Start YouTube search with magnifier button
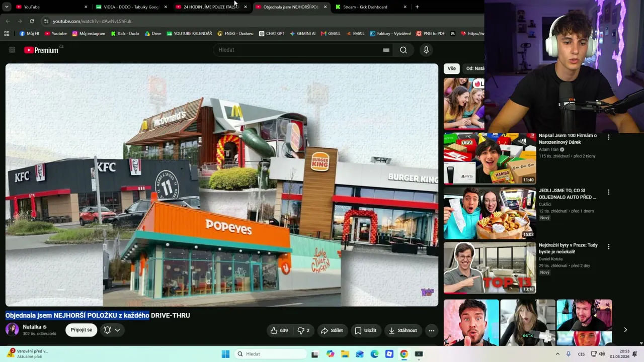The width and height of the screenshot is (644, 362). pos(404,50)
